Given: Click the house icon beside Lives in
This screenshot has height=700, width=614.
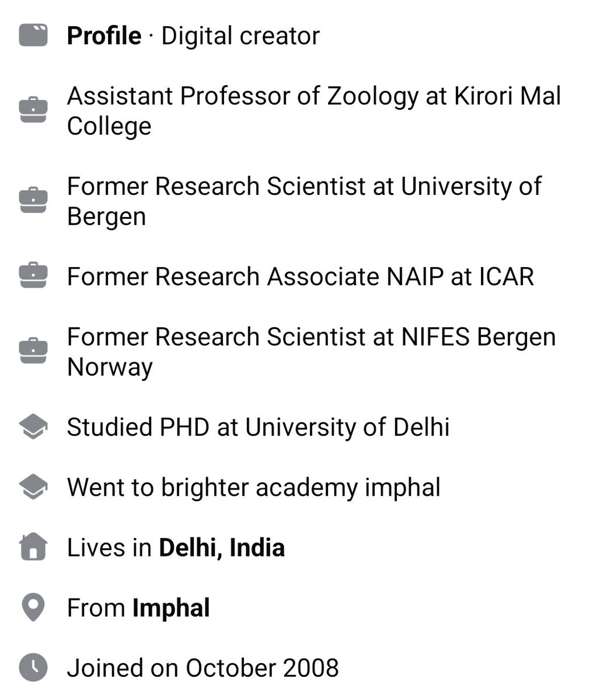Looking at the screenshot, I should click(33, 547).
